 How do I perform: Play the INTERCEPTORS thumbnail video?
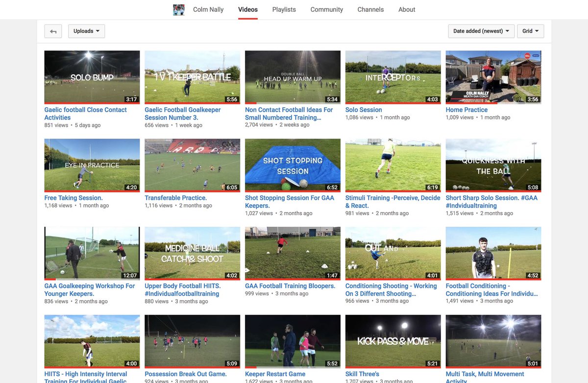[x=393, y=77]
